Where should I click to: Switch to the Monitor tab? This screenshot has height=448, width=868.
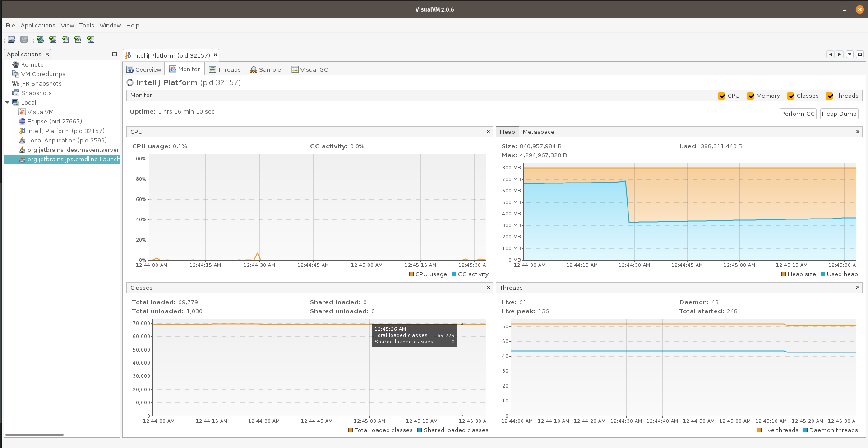coord(184,69)
